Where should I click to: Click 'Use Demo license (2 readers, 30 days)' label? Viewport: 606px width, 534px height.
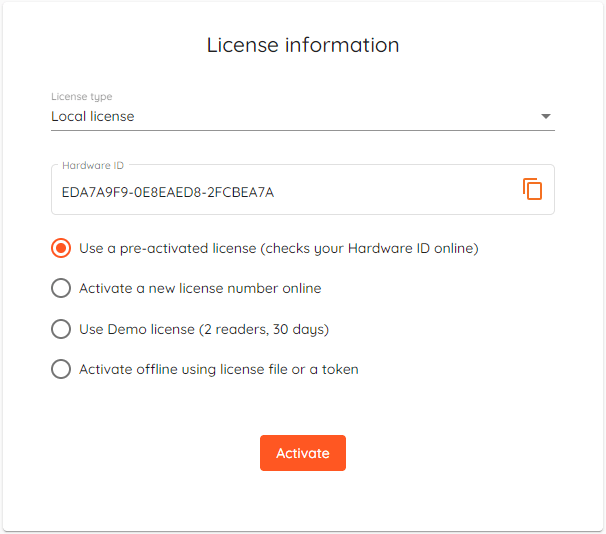point(204,329)
